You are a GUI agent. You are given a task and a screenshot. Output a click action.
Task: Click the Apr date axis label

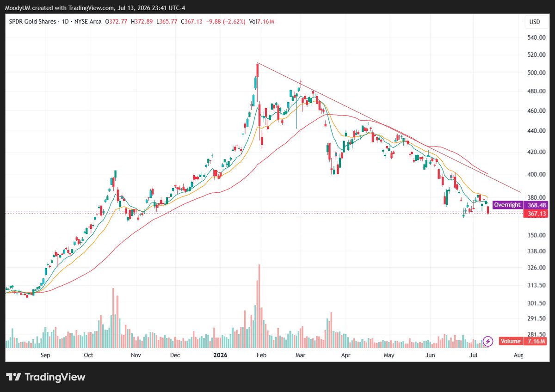(x=345, y=355)
